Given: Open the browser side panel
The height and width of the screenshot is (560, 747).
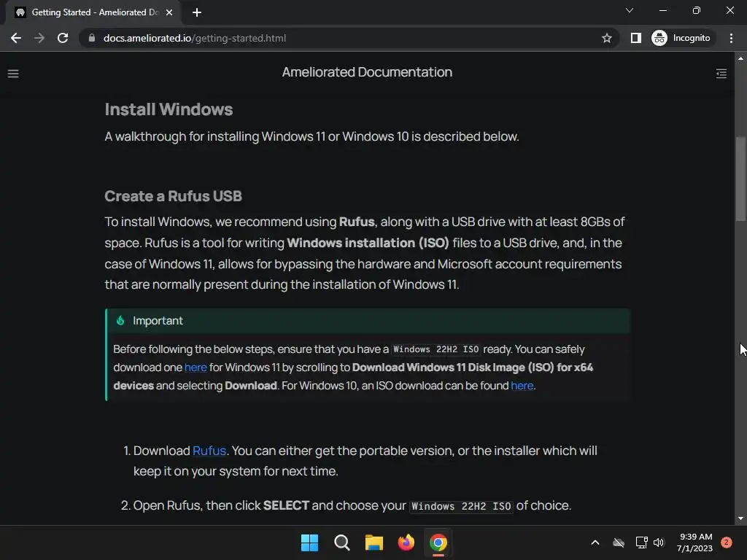Looking at the screenshot, I should (636, 38).
